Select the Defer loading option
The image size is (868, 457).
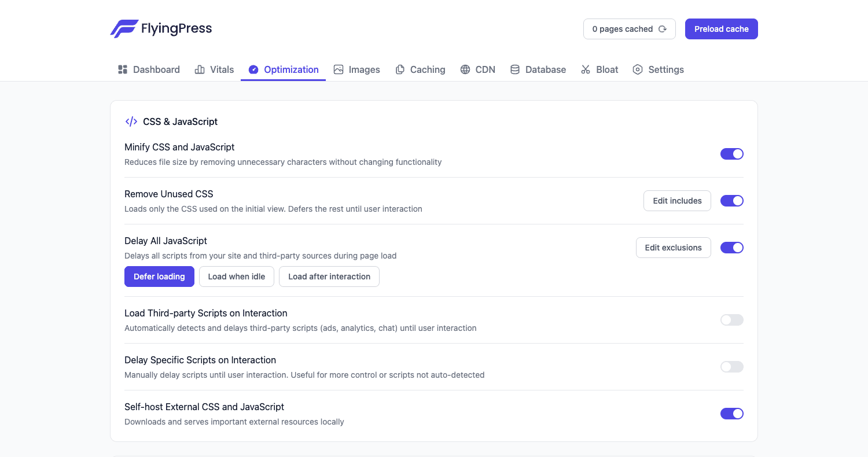[159, 277]
